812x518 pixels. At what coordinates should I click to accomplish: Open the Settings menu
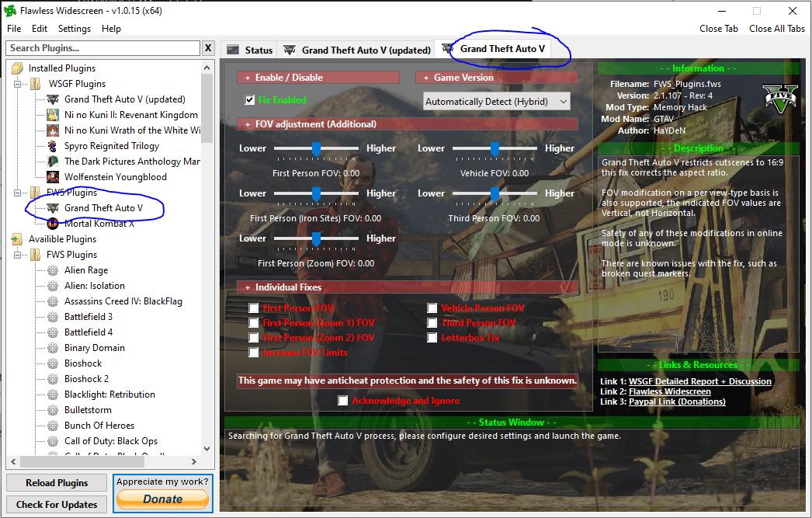(x=75, y=29)
